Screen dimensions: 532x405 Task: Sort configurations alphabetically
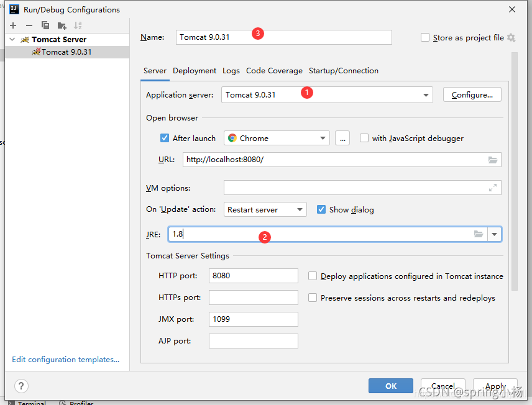[x=78, y=25]
